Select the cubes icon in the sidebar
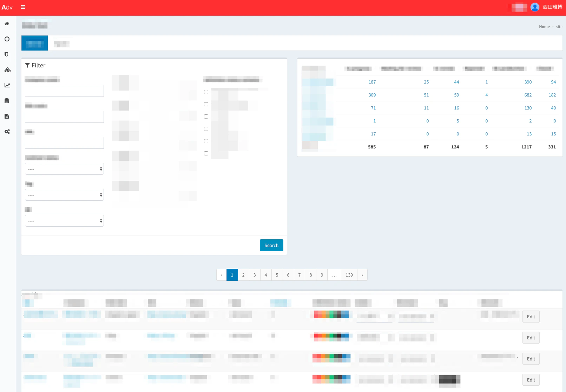The height and width of the screenshot is (392, 566). 7,70
